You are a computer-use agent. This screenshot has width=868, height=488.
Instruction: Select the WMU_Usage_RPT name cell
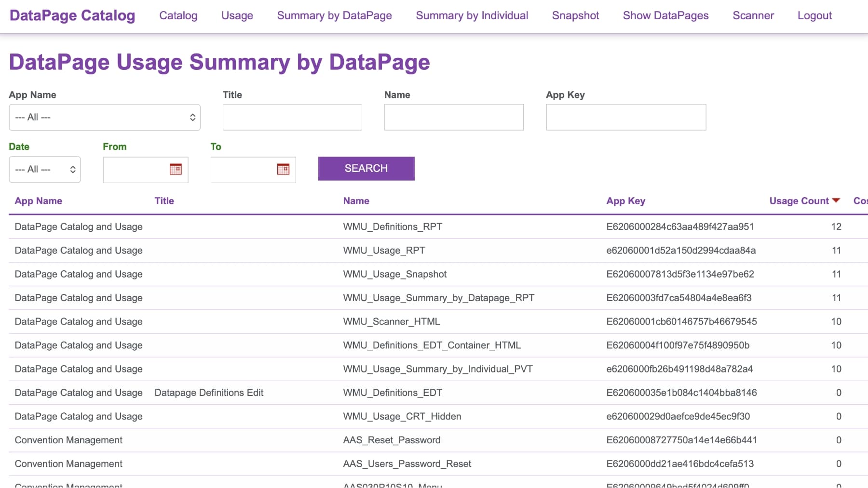[x=384, y=251]
